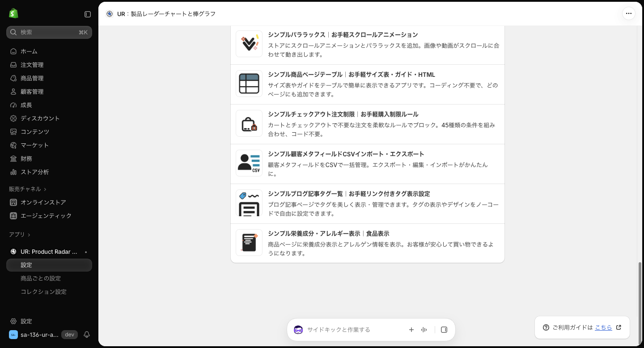
Task: Go to ホーム in the sidebar
Action: coord(49,51)
